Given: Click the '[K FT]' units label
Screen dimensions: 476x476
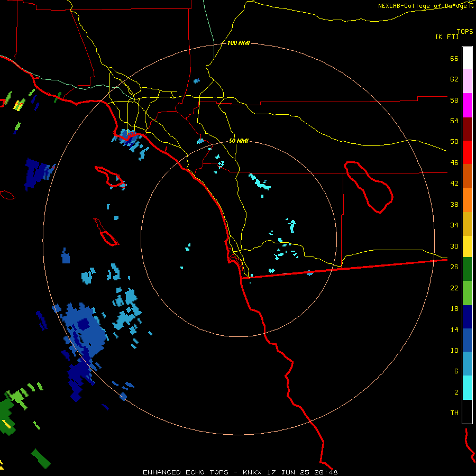Looking at the screenshot, I should [x=447, y=37].
